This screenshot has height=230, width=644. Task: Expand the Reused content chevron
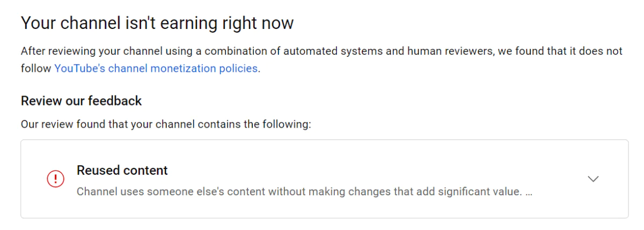pos(593,179)
